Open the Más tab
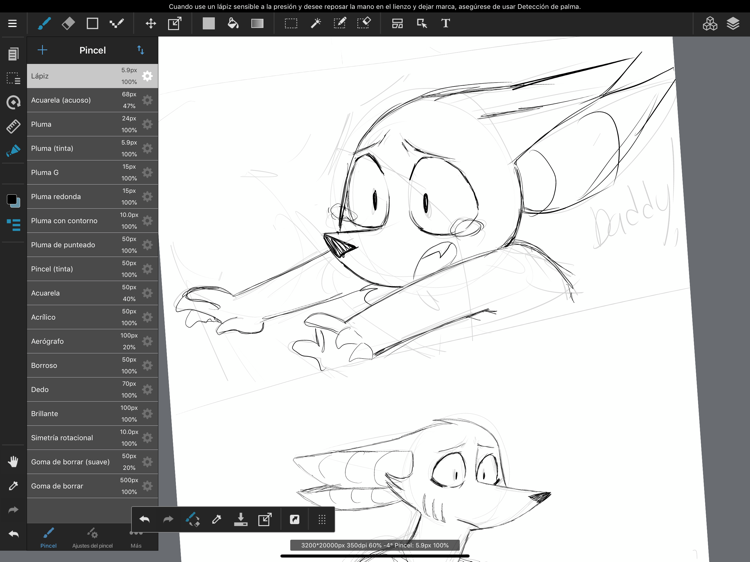The width and height of the screenshot is (750, 562). pyautogui.click(x=136, y=538)
